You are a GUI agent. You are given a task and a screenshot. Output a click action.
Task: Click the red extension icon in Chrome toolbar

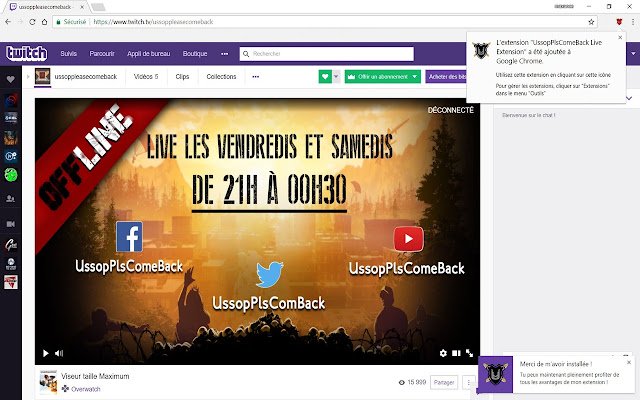619,22
